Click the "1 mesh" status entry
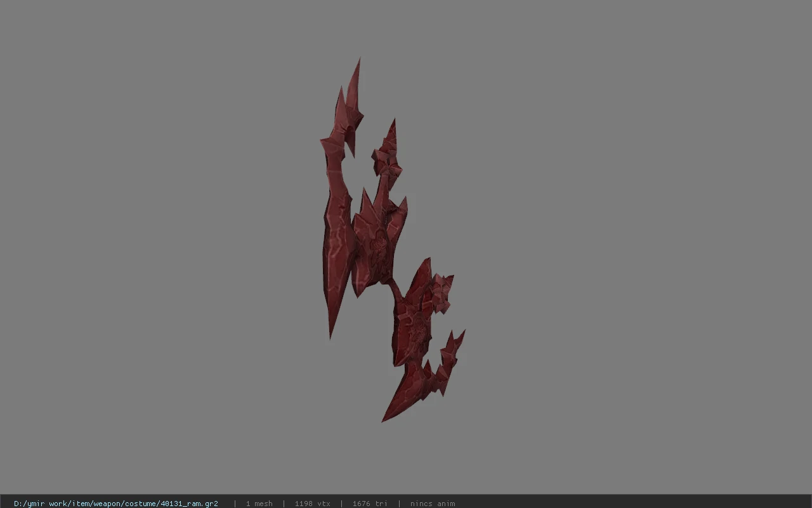The width and height of the screenshot is (812, 508). coord(259,504)
